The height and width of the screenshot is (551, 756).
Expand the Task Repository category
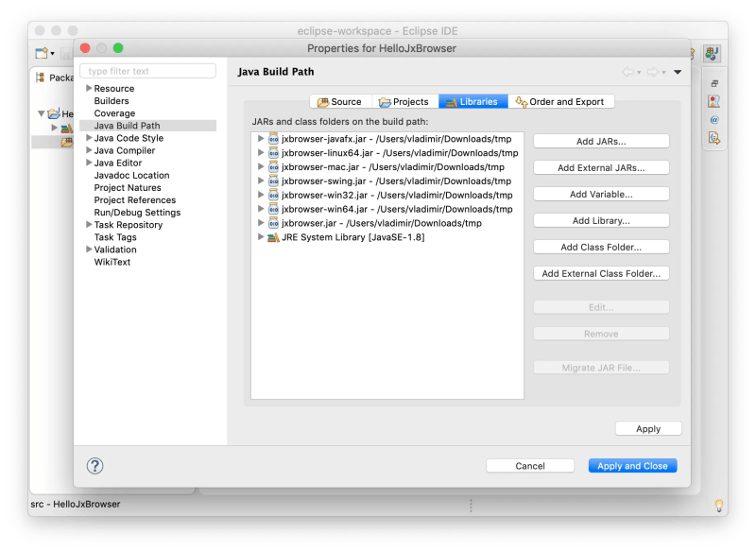[89, 225]
